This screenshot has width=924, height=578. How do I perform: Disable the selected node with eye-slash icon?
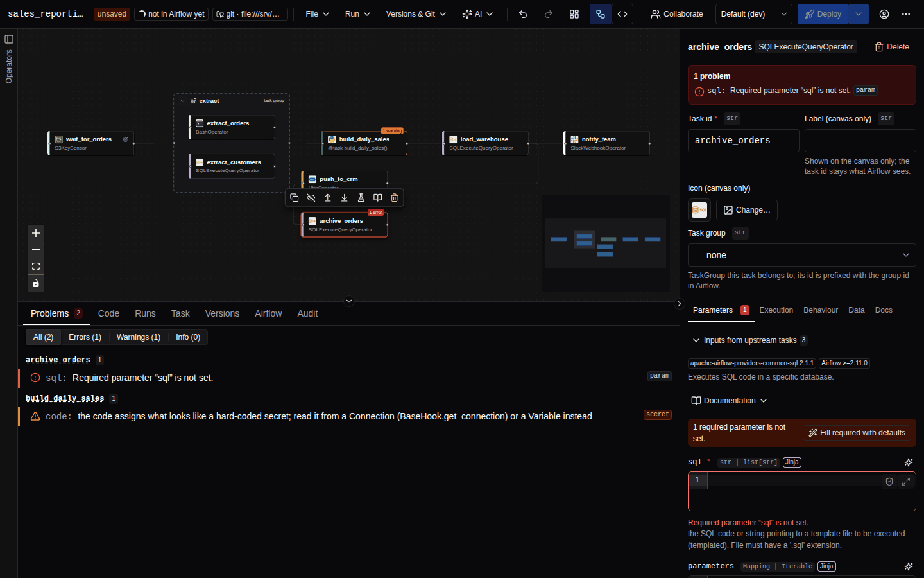pos(311,198)
